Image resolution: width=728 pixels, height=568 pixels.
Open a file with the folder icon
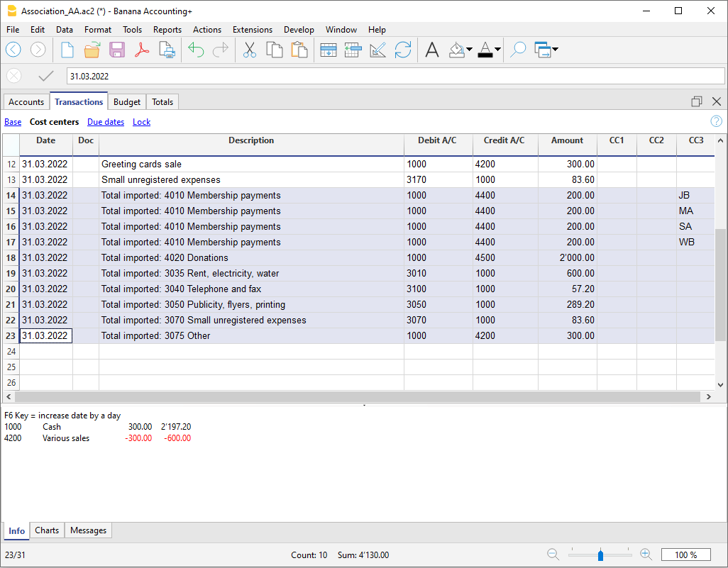point(92,50)
